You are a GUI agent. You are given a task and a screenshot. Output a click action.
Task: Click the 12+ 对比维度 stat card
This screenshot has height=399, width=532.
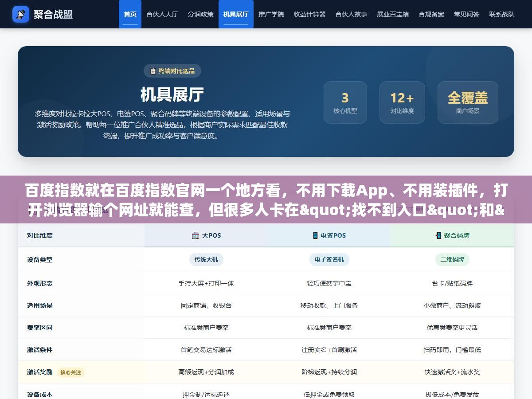click(x=402, y=102)
